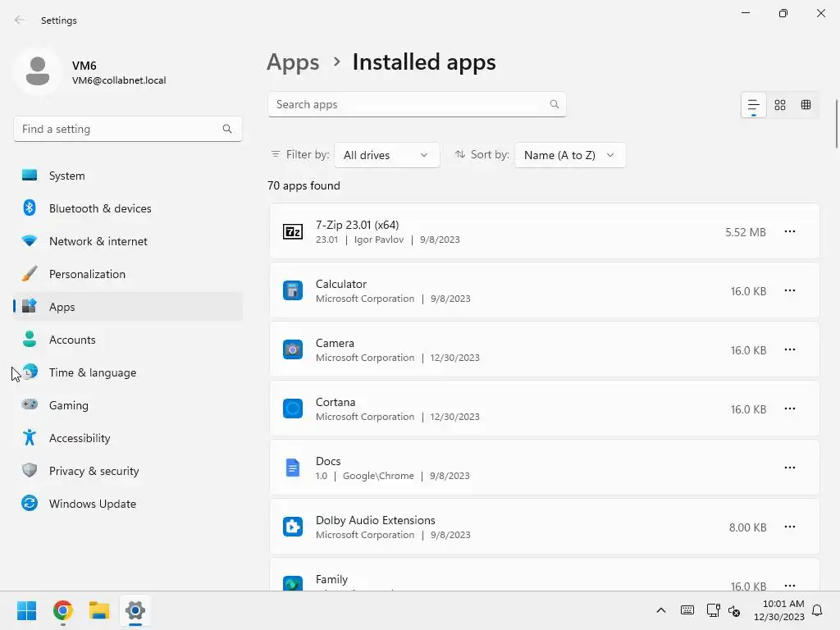Switch to list view layout
The width and height of the screenshot is (840, 630).
753,105
